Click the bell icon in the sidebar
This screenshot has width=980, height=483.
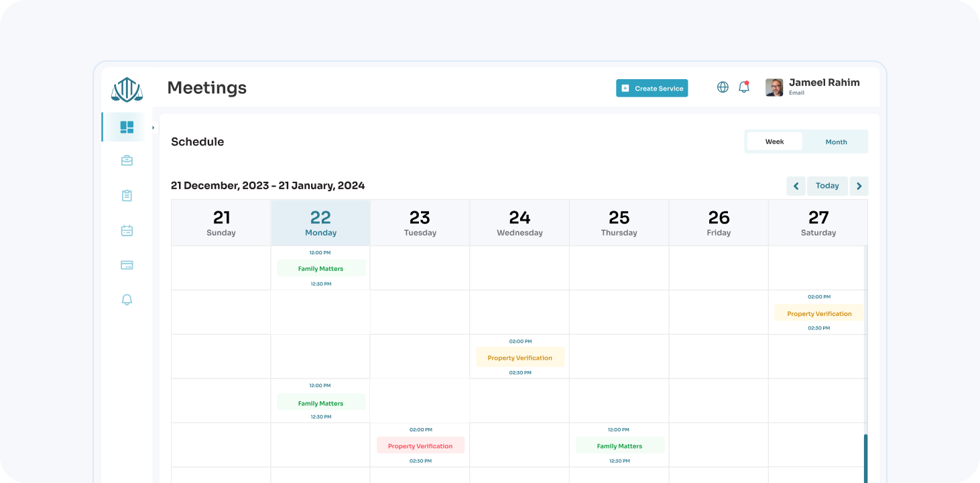point(127,300)
